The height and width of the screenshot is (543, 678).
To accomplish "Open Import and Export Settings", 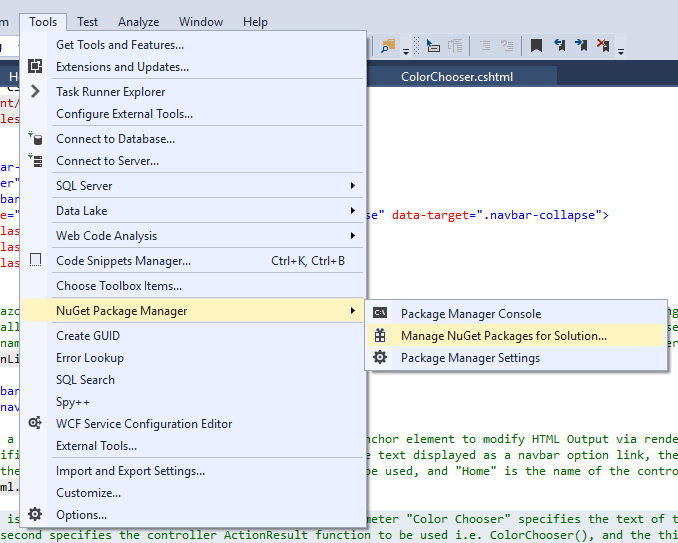I will coord(192,471).
